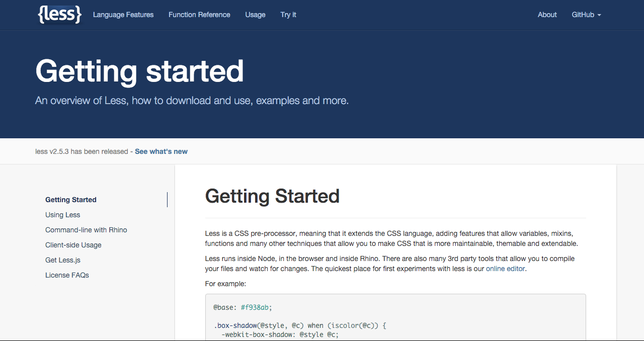Screen dimensions: 644x341
Task: Click the .box-shadow mixin code line
Action: pos(299,325)
